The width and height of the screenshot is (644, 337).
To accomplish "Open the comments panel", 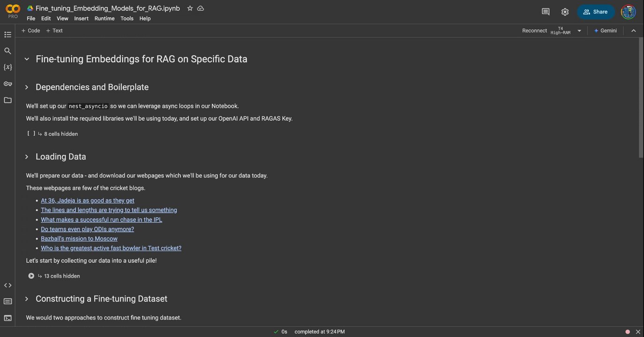I will coord(546,12).
